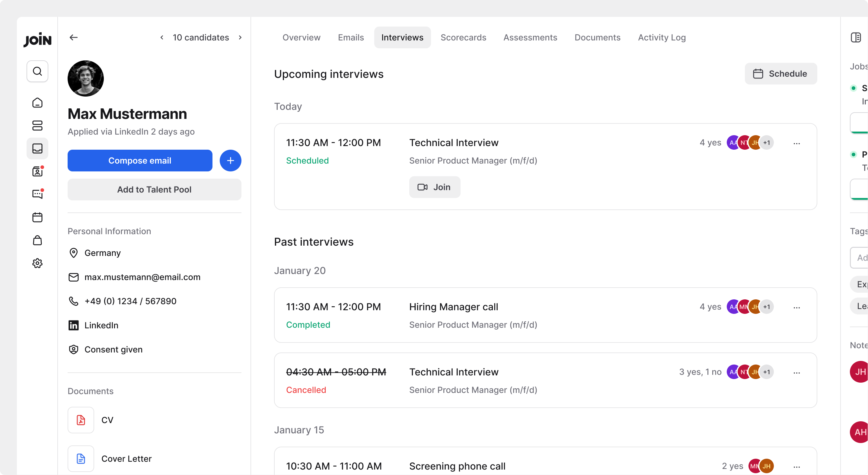Screen dimensions: 868x475
Task: Go to the home icon in sidebar
Action: point(37,103)
